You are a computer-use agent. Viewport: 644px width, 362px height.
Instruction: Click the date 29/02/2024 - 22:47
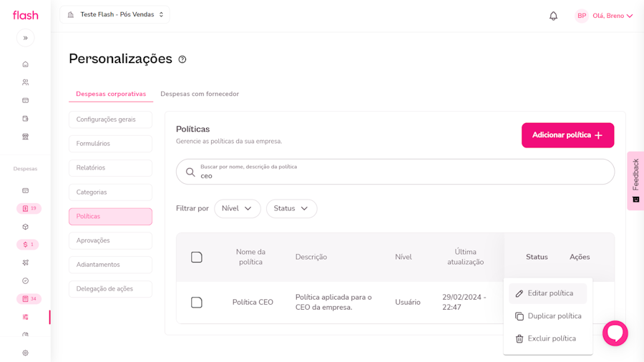[x=464, y=303]
